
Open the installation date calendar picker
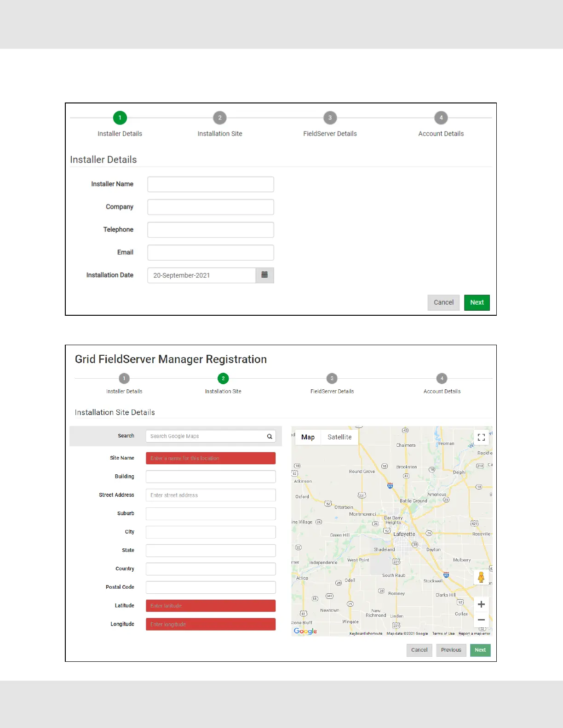click(264, 275)
